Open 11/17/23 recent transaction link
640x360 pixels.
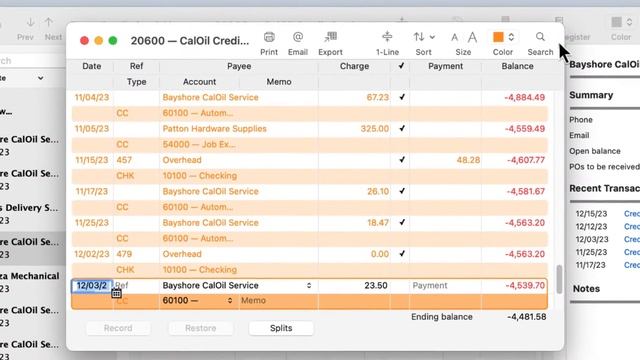[631, 265]
